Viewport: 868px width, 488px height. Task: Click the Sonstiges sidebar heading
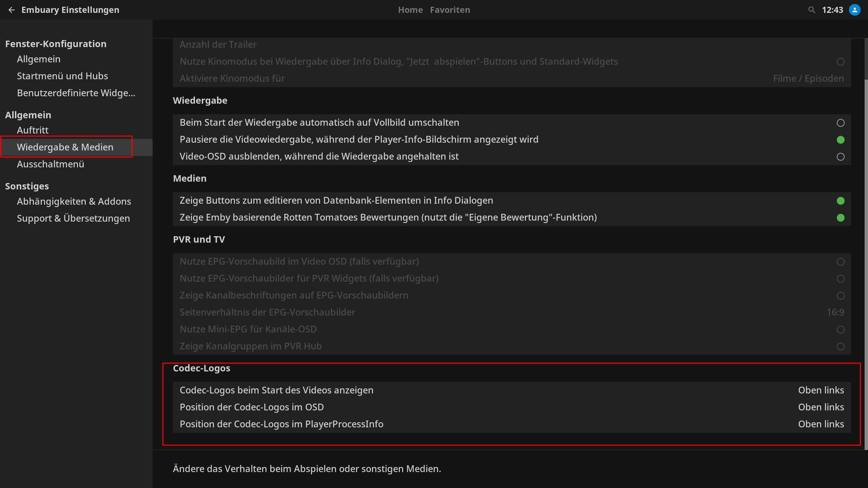point(27,186)
